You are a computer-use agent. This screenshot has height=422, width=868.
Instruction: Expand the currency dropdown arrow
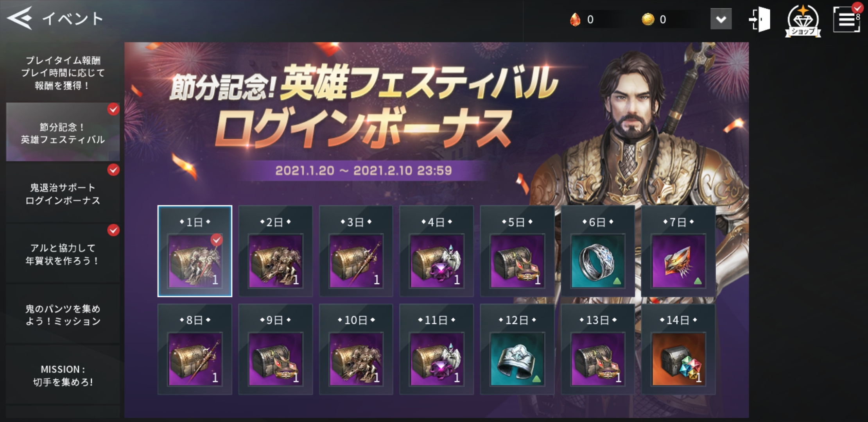(721, 19)
